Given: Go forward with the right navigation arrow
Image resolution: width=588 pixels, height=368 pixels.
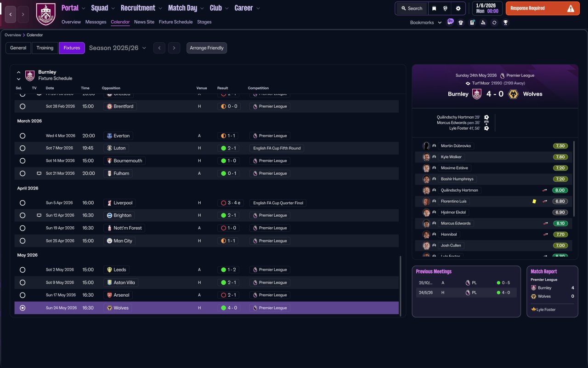Looking at the screenshot, I should click(23, 14).
